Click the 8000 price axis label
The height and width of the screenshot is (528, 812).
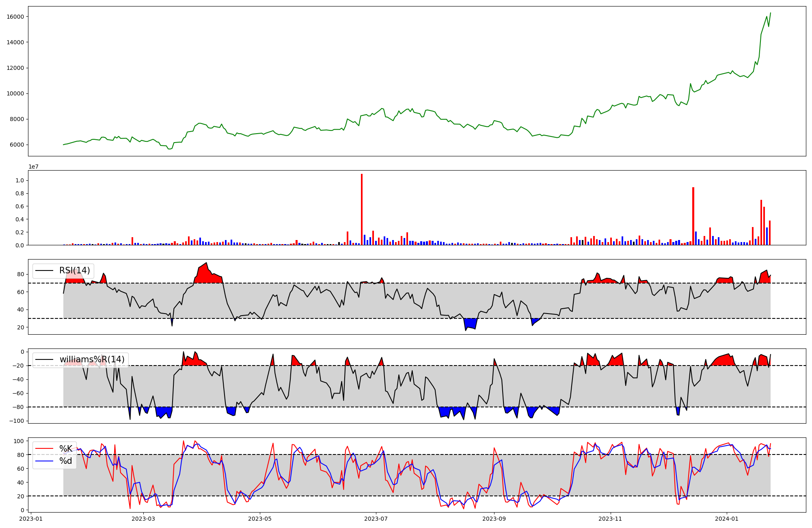(17, 119)
